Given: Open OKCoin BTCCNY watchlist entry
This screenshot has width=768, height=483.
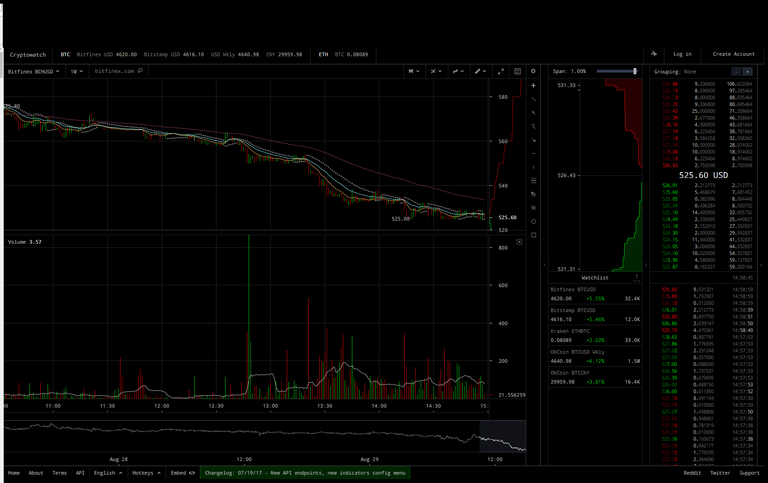Looking at the screenshot, I should pyautogui.click(x=595, y=377).
